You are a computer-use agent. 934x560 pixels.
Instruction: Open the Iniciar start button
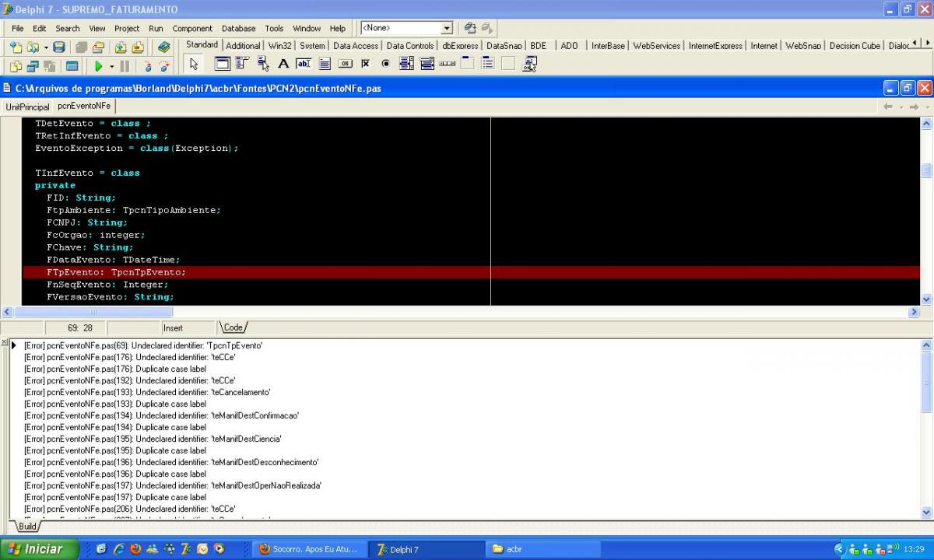point(40,549)
